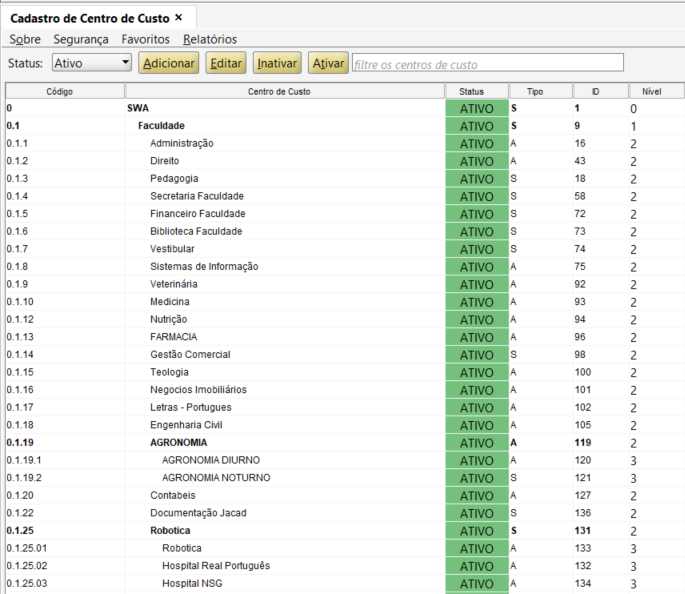
Task: Select the AGRONOMIA NOTURNO row
Action: click(x=345, y=478)
